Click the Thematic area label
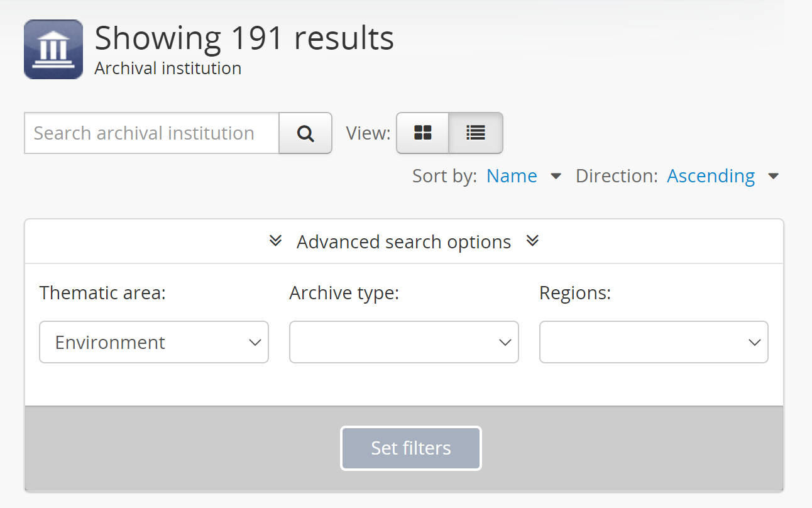The height and width of the screenshot is (508, 812). [102, 293]
